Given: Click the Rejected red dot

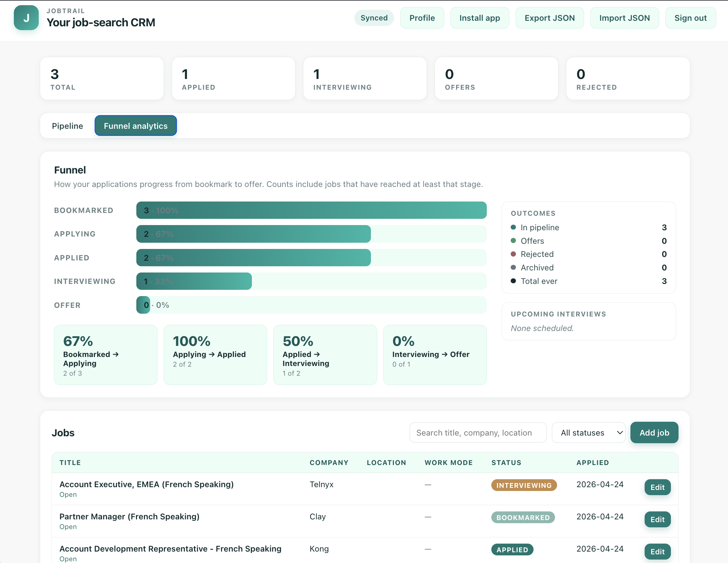Looking at the screenshot, I should 513,254.
